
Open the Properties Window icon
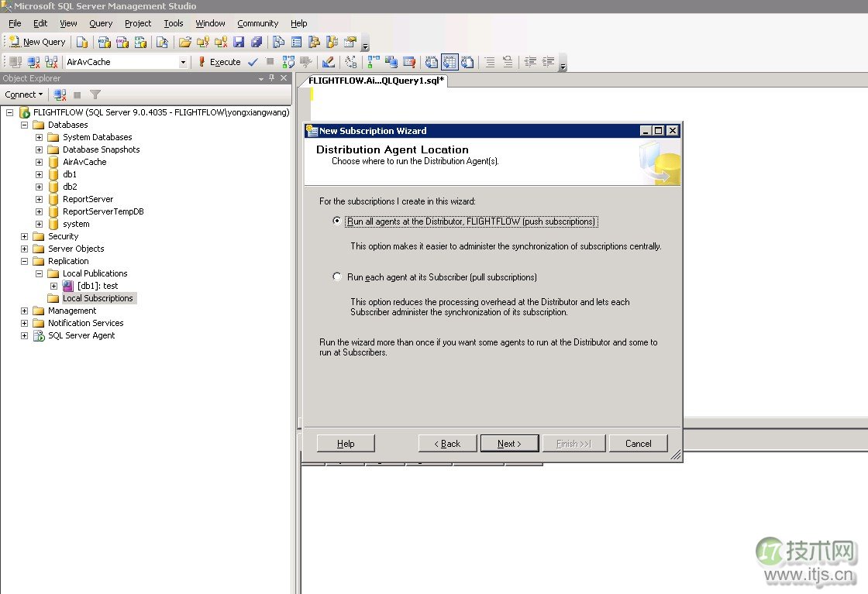pos(350,42)
